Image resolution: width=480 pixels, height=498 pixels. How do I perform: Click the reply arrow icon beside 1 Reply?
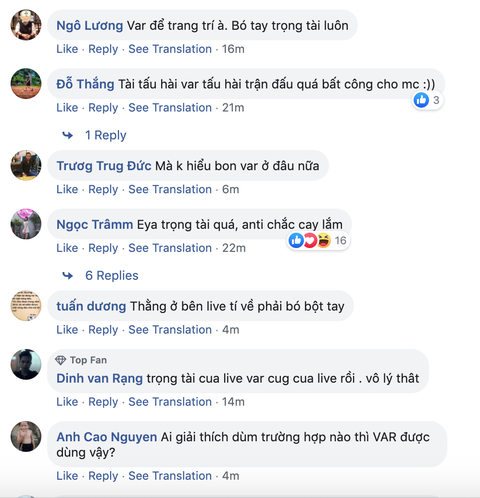(68, 135)
